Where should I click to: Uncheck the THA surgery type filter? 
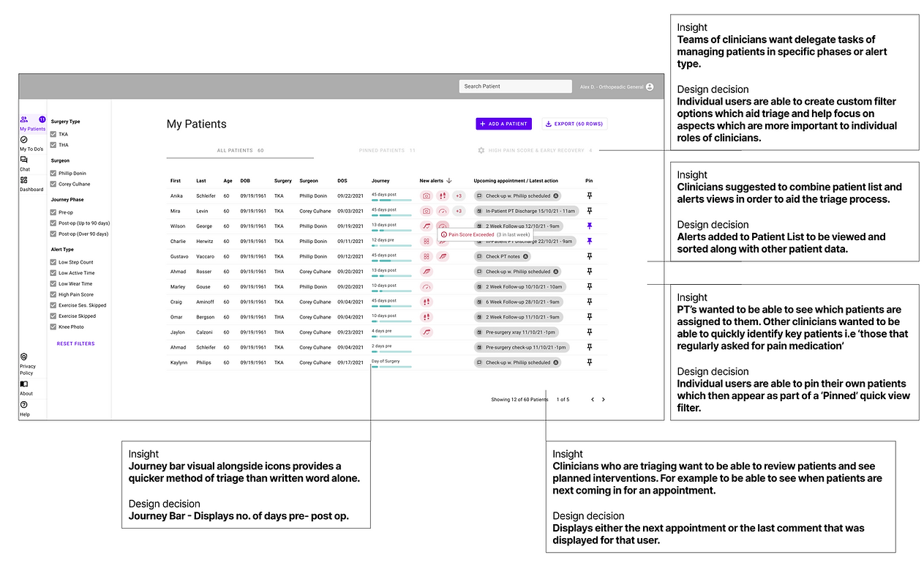(x=53, y=145)
